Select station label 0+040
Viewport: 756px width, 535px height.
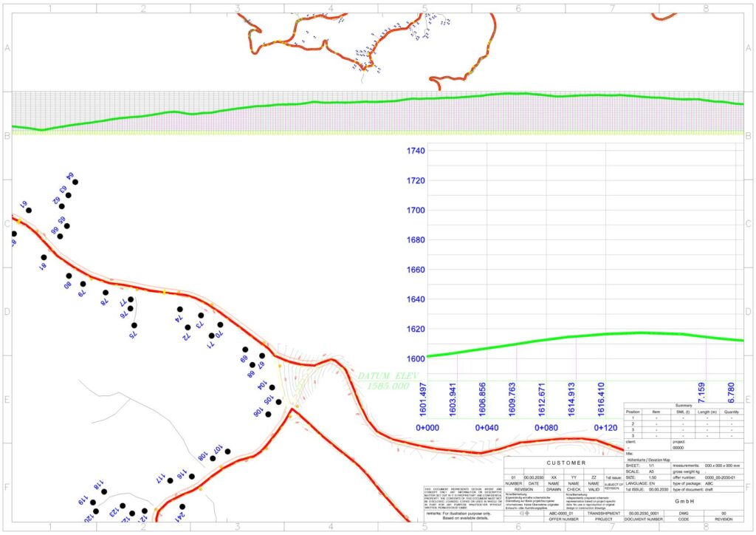coord(487,428)
